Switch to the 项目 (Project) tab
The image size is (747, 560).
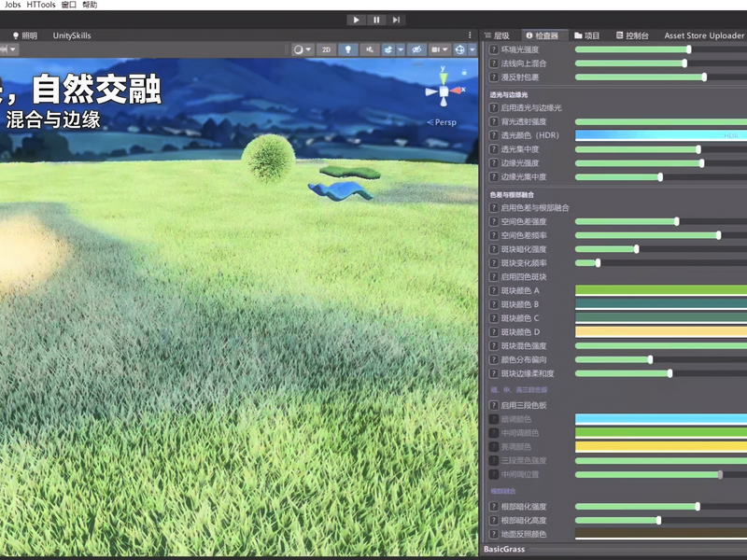click(x=587, y=35)
